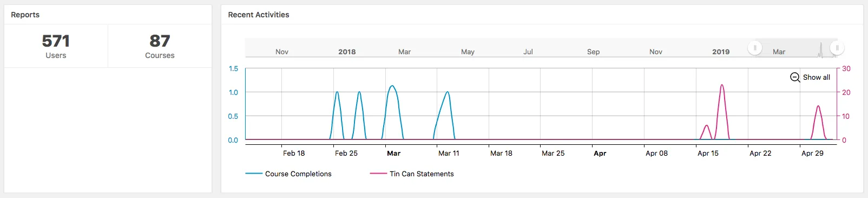868x198 pixels.
Task: Click the zoom-out magnifier icon
Action: (x=795, y=78)
